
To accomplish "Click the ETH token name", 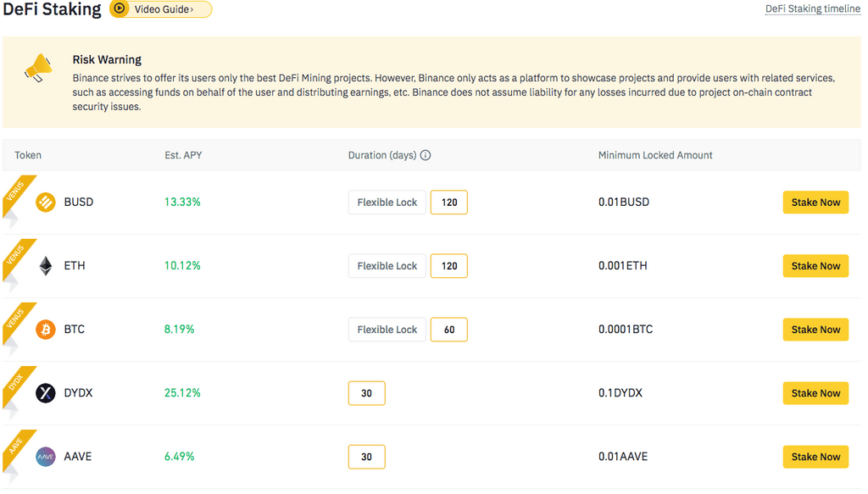I will [75, 266].
